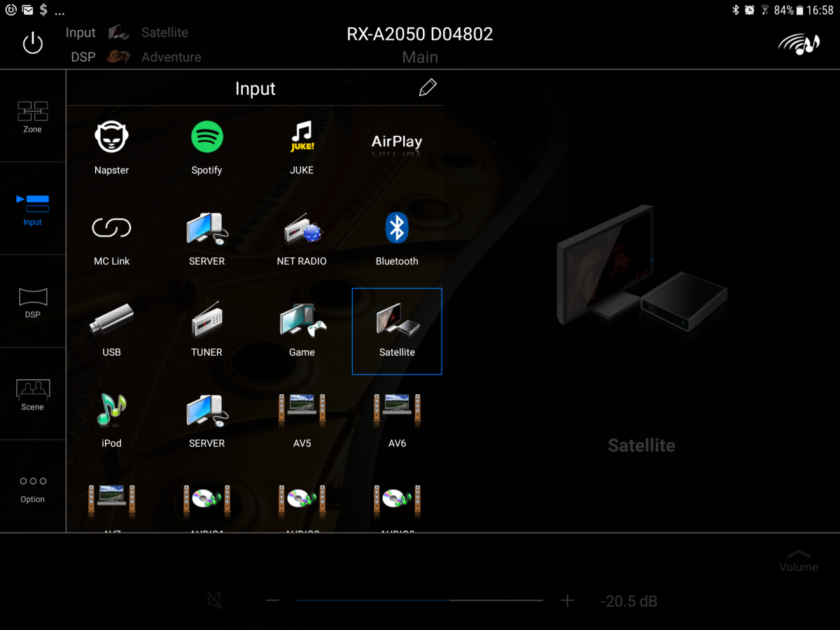
Task: Tap the DSP program Adventure in header
Action: (171, 57)
